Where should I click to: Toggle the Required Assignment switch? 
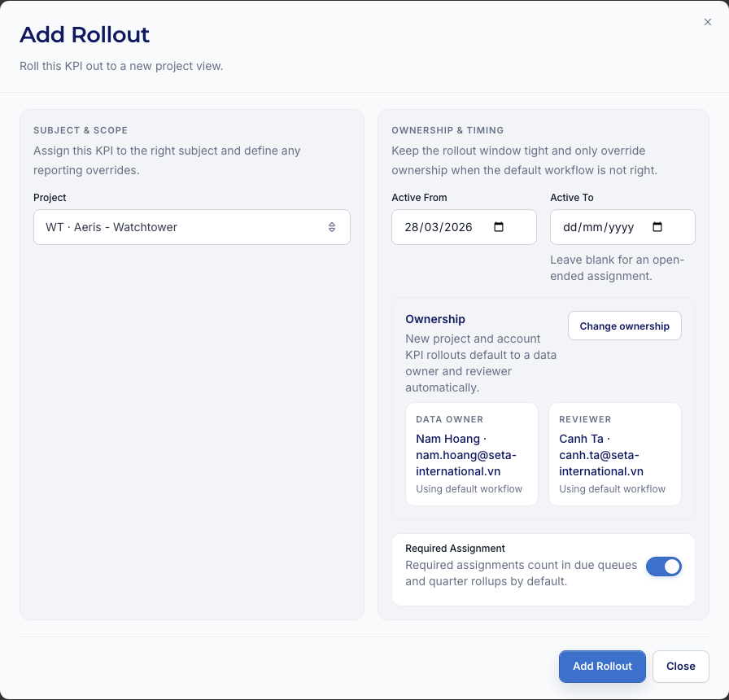(663, 567)
